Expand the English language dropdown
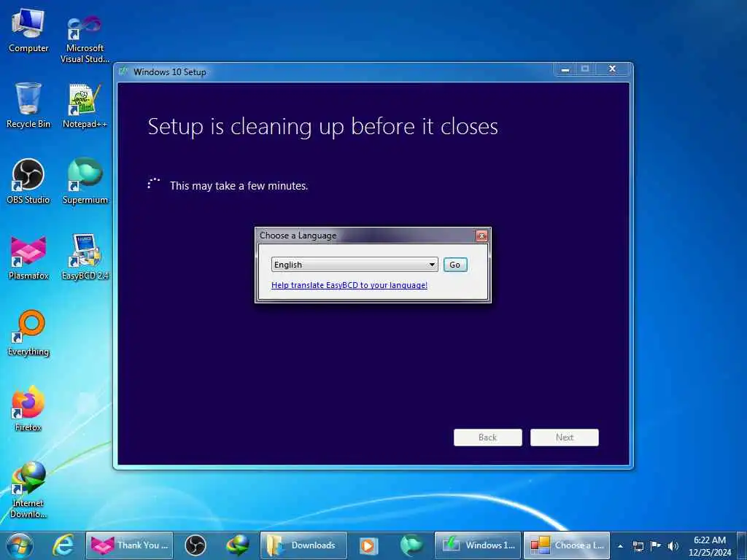The height and width of the screenshot is (560, 747). 355,264
